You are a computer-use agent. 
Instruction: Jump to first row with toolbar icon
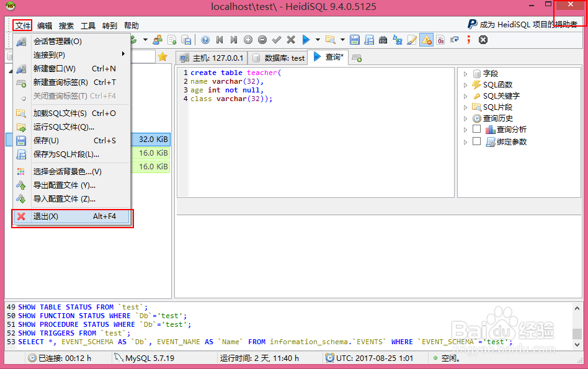tap(220, 40)
